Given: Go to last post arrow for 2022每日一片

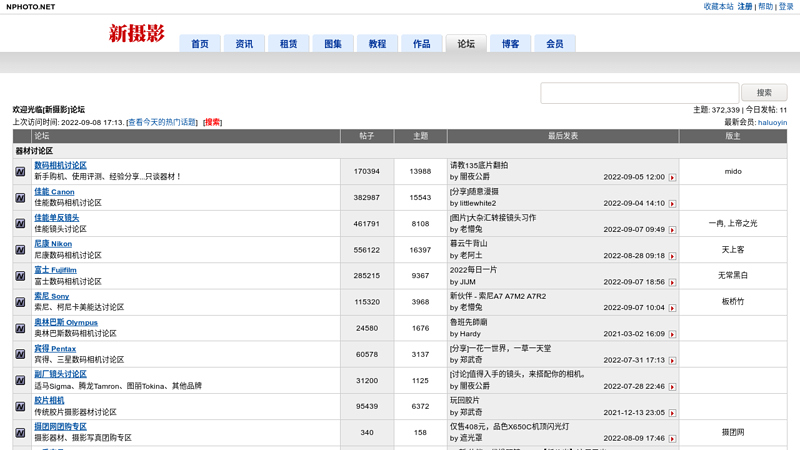Looking at the screenshot, I should (672, 282).
